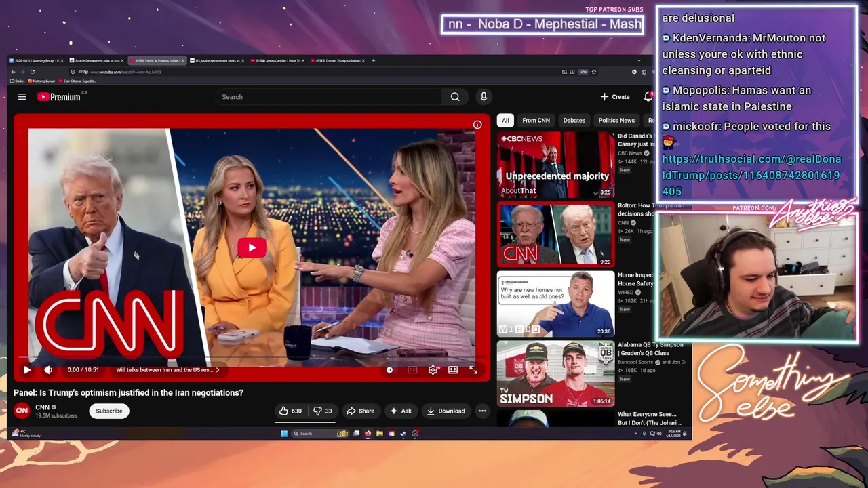Mute the video with the speaker icon
Screen dimensions: 868x488
pos(48,370)
